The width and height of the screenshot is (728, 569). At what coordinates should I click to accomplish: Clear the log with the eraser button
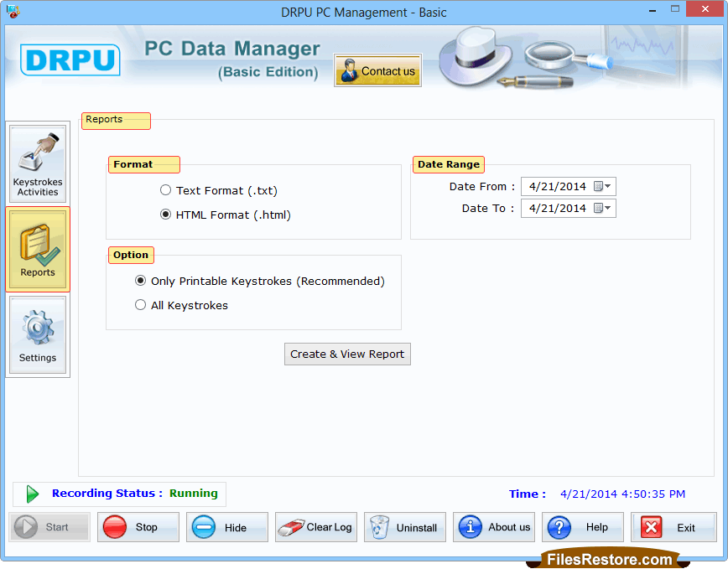(x=316, y=527)
